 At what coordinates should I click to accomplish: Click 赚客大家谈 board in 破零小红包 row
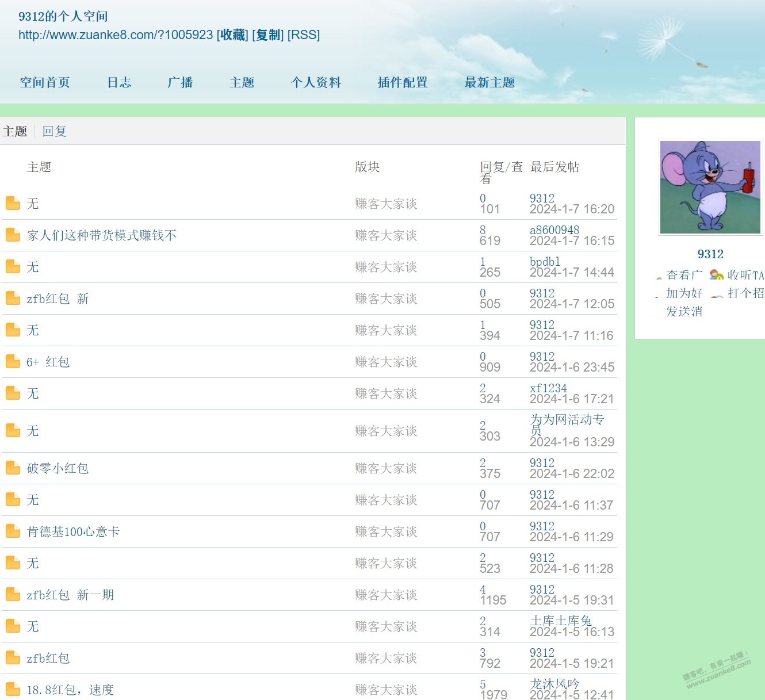(386, 468)
